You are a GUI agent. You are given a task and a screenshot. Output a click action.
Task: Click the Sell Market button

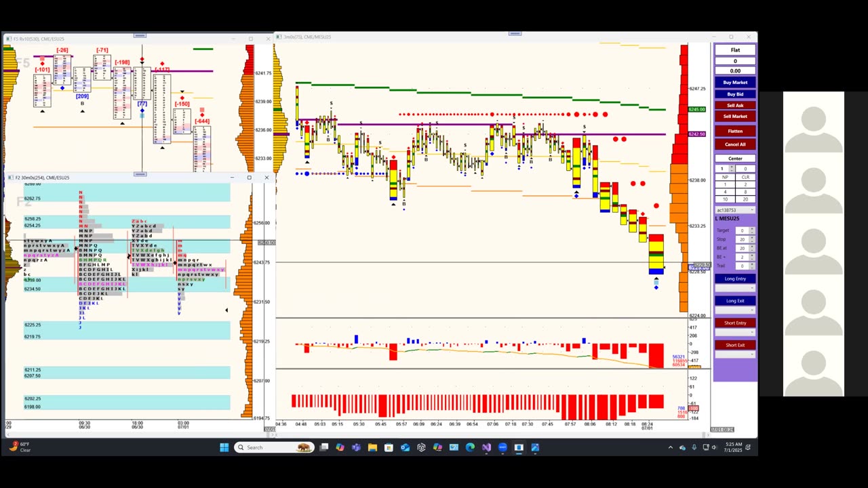click(x=735, y=116)
